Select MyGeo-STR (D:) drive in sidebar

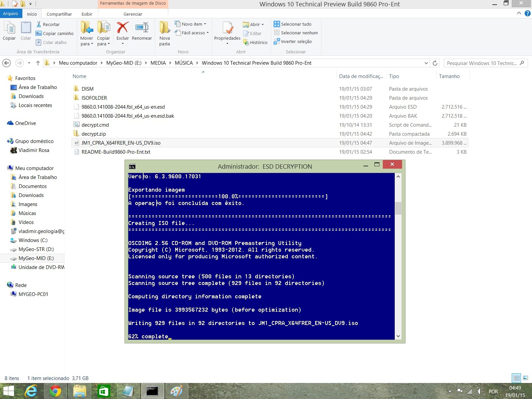(36, 249)
